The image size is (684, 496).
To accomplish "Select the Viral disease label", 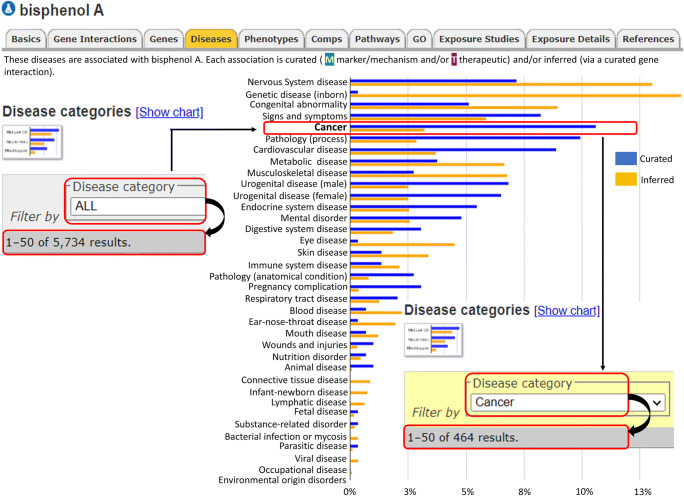I will coord(320,459).
